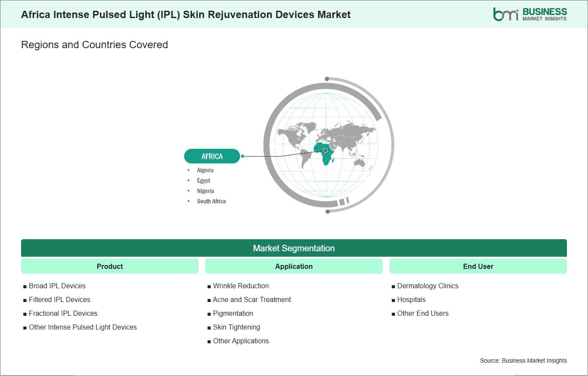588x376 pixels.
Task: Click the BMI Business Market Insights logo
Action: tap(530, 14)
